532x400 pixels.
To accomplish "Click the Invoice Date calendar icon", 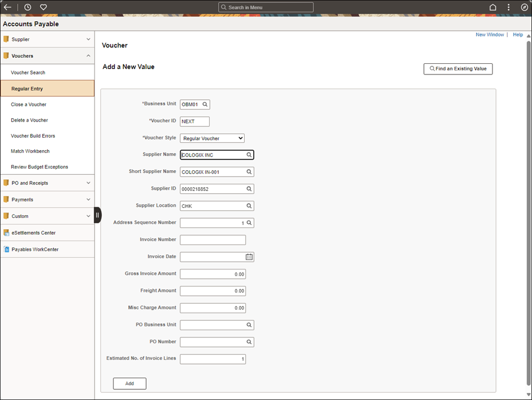I will [249, 257].
